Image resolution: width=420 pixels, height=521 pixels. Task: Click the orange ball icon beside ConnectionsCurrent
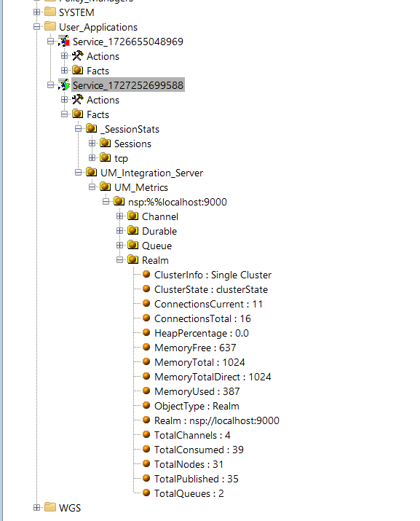point(146,303)
